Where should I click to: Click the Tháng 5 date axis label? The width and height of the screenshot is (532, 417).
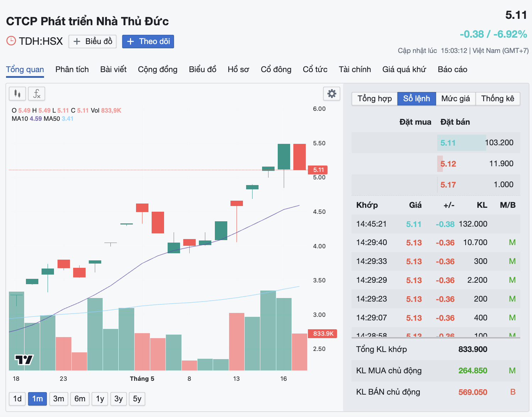click(142, 379)
